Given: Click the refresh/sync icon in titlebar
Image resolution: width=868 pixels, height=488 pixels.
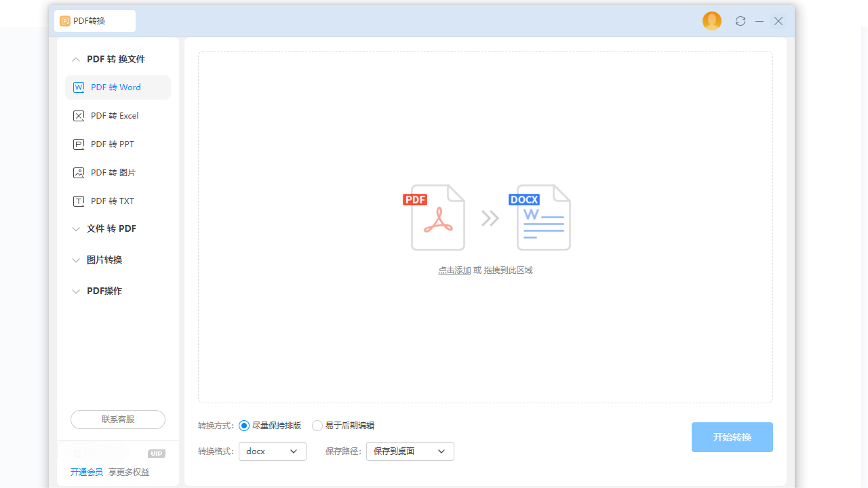Looking at the screenshot, I should tap(740, 21).
